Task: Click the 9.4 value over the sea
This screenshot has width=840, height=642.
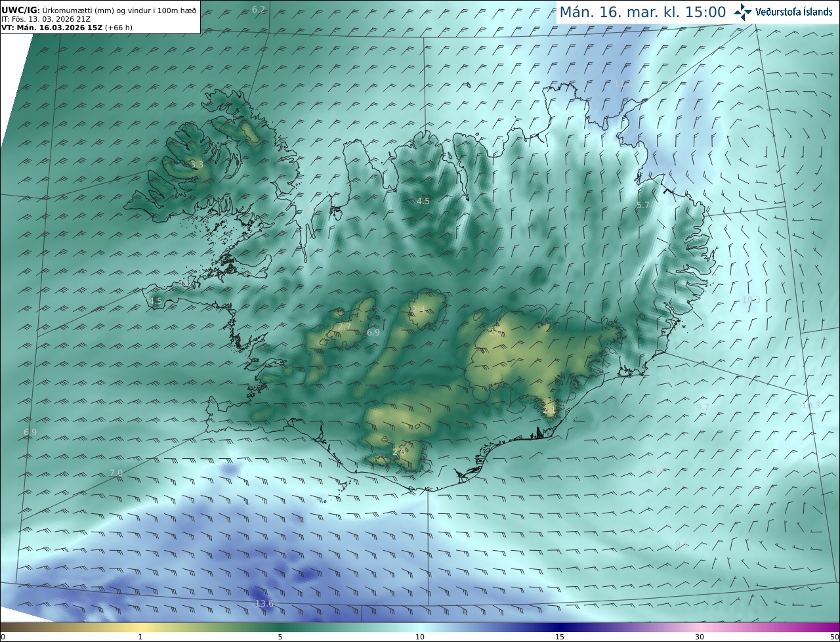Action: tap(658, 471)
